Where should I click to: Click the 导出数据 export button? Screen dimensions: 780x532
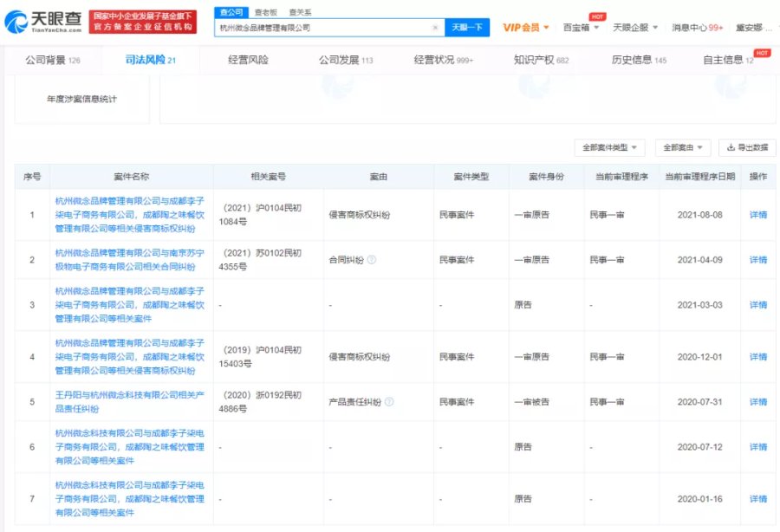pyautogui.click(x=747, y=147)
